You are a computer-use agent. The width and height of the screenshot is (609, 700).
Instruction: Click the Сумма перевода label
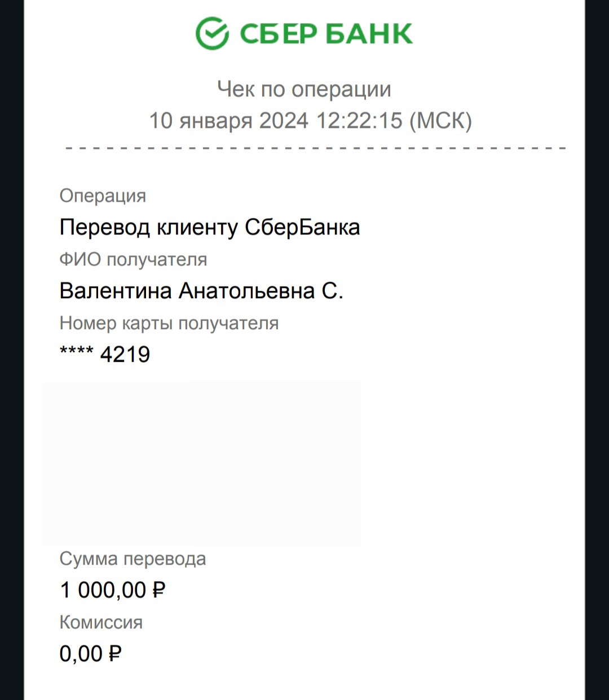click(133, 559)
